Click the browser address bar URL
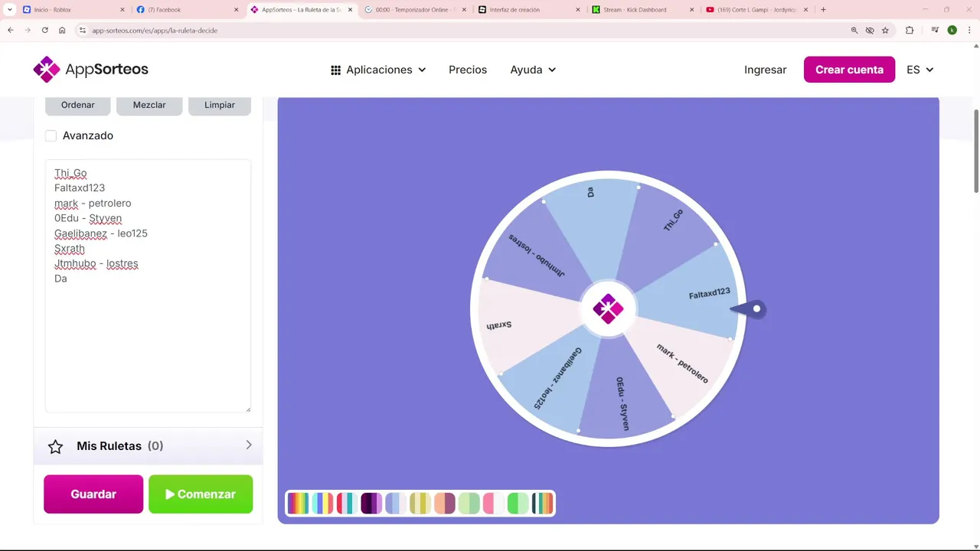 click(155, 31)
